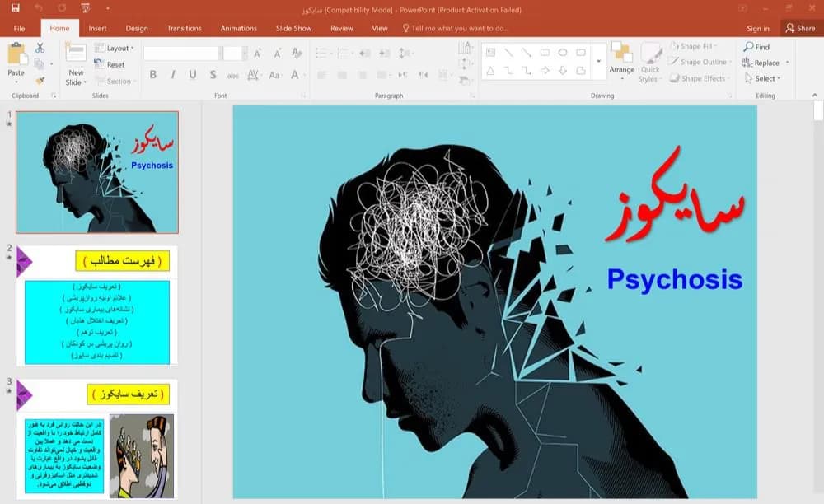Open Quick Styles gallery
824x504 pixels.
tap(651, 63)
